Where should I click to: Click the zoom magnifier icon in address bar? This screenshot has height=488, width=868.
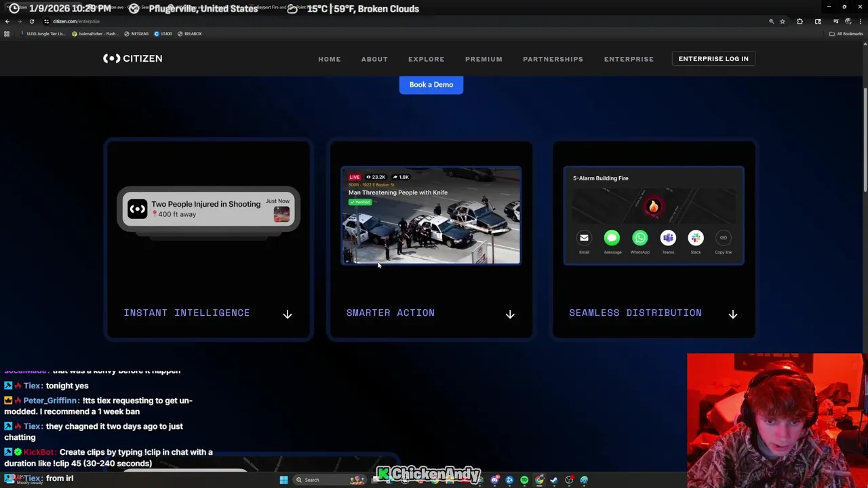[x=771, y=22]
